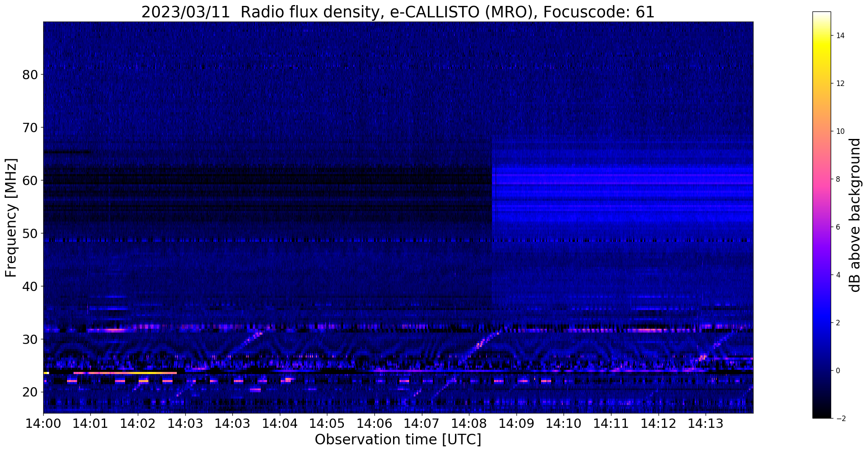Click the 14:04 time tick label
Image resolution: width=868 pixels, height=452 pixels.
[280, 423]
